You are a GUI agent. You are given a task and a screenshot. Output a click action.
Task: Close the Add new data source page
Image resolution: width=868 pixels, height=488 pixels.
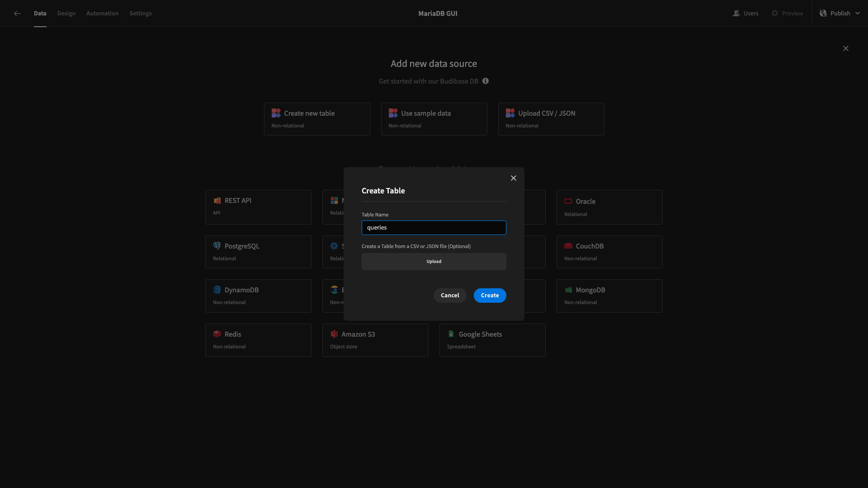tap(845, 48)
